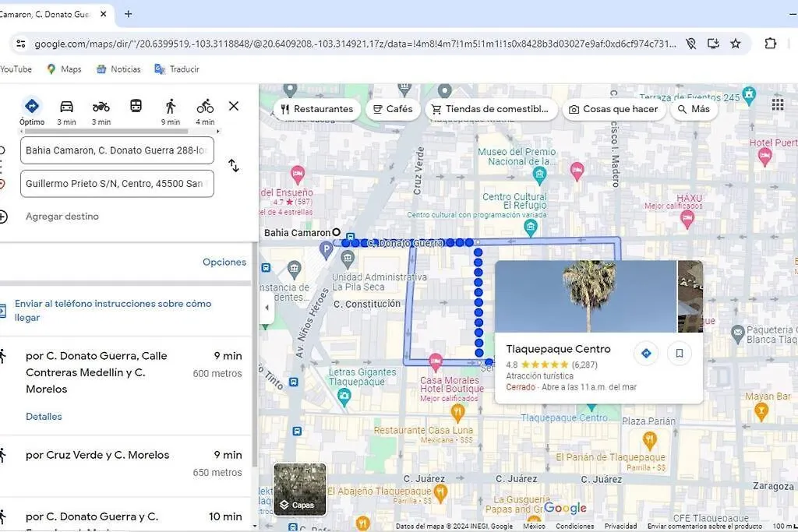
Task: Swap origin and destination with reverse arrows
Action: [x=234, y=166]
